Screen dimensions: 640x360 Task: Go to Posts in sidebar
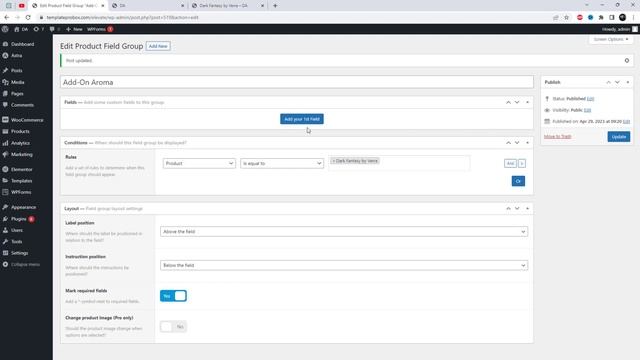17,71
